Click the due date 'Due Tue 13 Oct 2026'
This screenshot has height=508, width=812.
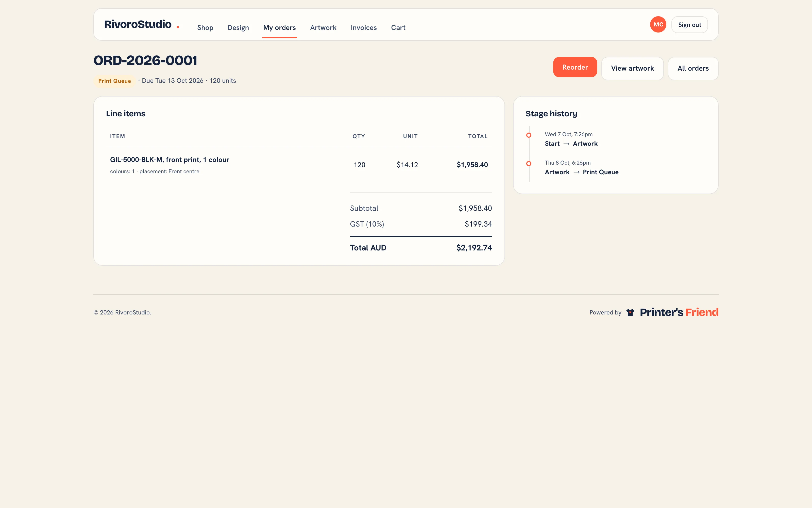tap(173, 81)
